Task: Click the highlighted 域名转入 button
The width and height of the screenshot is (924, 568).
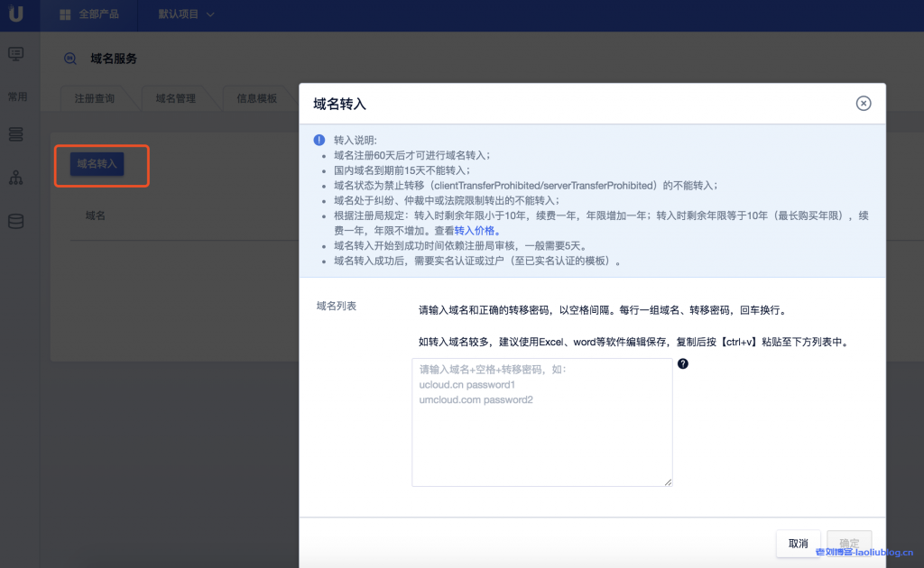Action: 96,165
